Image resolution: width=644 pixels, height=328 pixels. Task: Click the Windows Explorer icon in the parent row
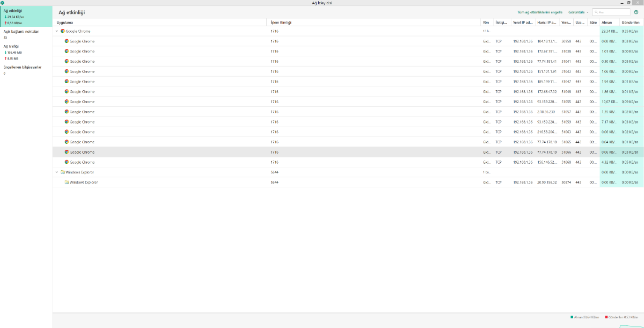point(62,172)
